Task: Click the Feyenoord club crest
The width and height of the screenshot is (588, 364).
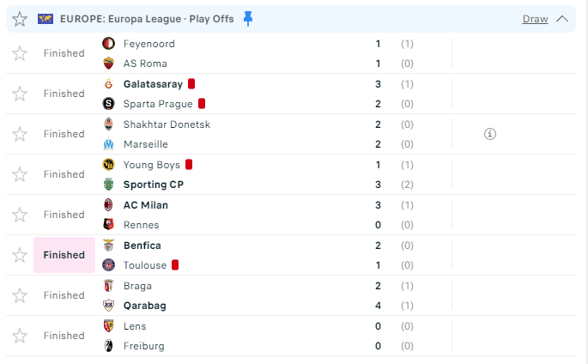Action: [108, 44]
